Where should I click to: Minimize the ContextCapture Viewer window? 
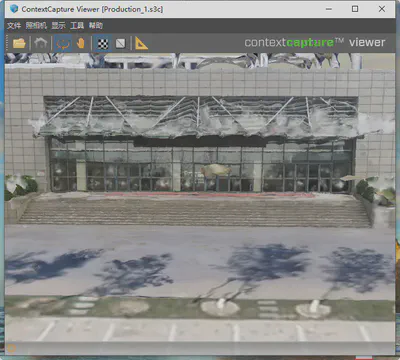coord(329,9)
